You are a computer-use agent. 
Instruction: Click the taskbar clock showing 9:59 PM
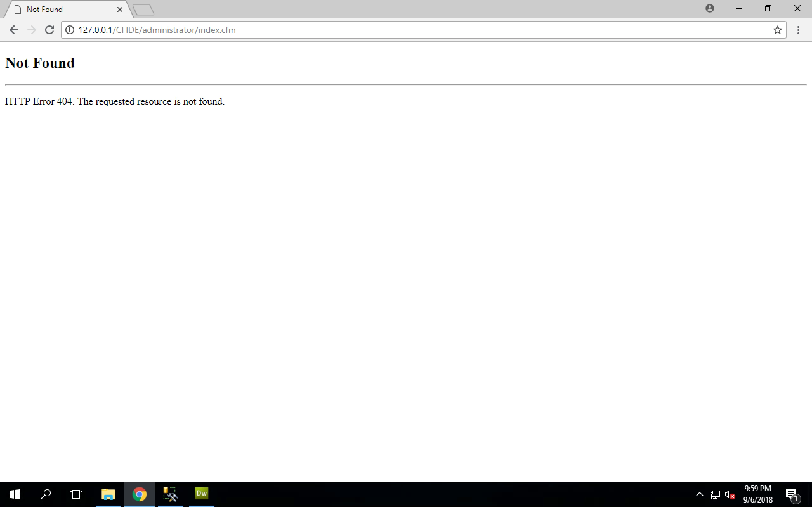click(x=758, y=494)
